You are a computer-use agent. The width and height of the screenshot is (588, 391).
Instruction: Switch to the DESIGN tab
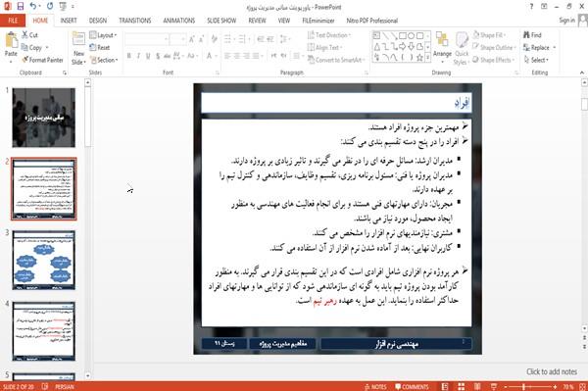[97, 21]
